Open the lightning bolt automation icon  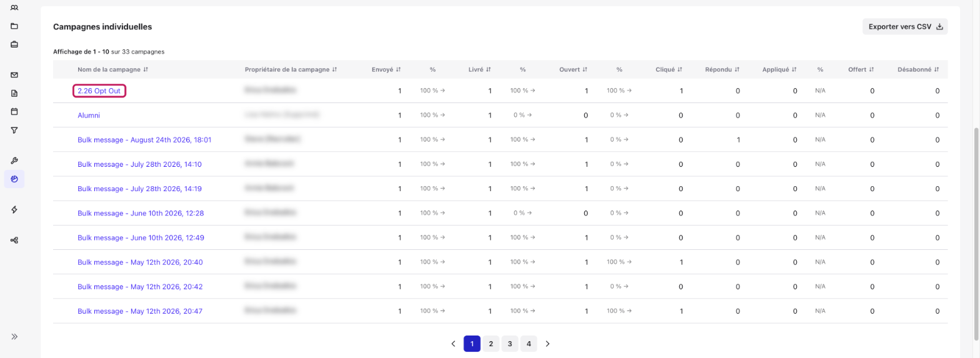pyautogui.click(x=14, y=209)
